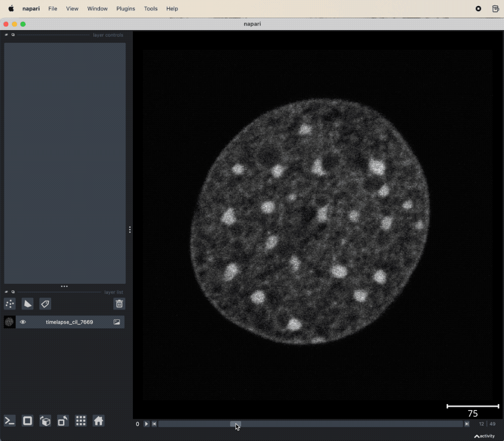The image size is (504, 441).
Task: Create a new labels layer
Action: tap(45, 304)
